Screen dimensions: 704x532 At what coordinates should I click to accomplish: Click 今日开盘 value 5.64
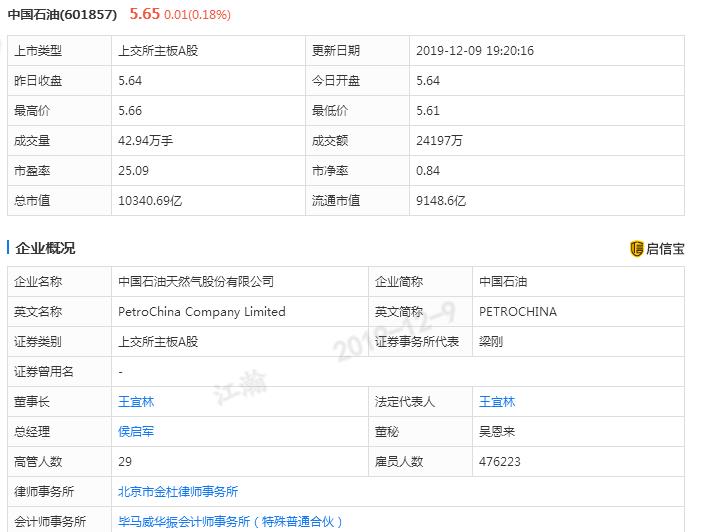428,81
